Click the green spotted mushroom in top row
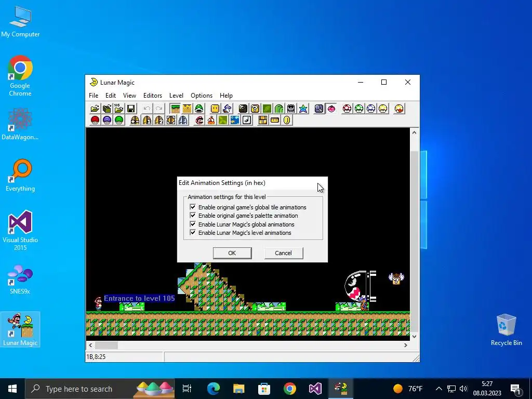532x399 pixels. pyautogui.click(x=359, y=109)
